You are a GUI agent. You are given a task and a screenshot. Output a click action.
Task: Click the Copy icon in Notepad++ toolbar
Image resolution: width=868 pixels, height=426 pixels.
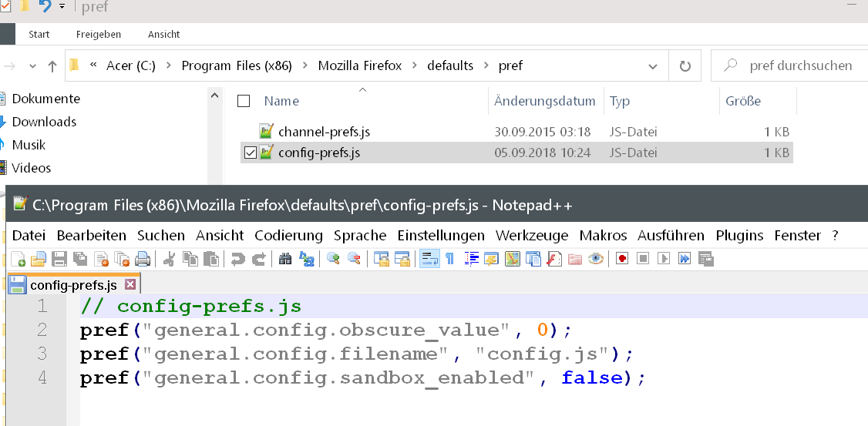(190, 259)
